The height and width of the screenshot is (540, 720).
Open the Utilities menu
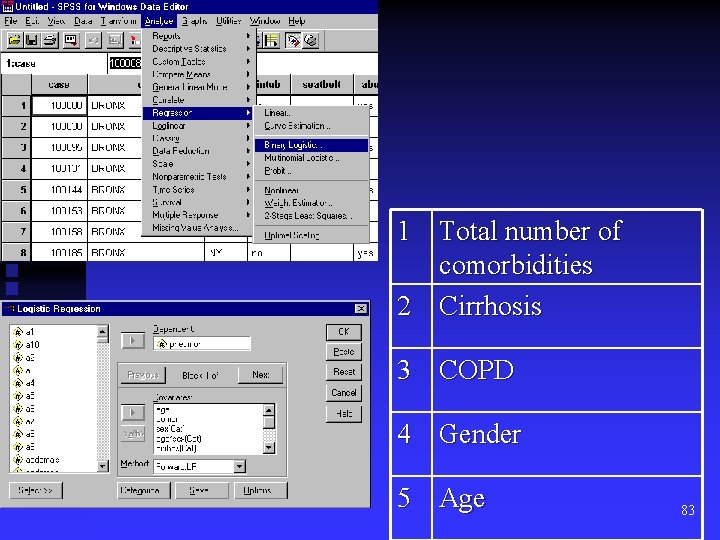click(x=228, y=21)
